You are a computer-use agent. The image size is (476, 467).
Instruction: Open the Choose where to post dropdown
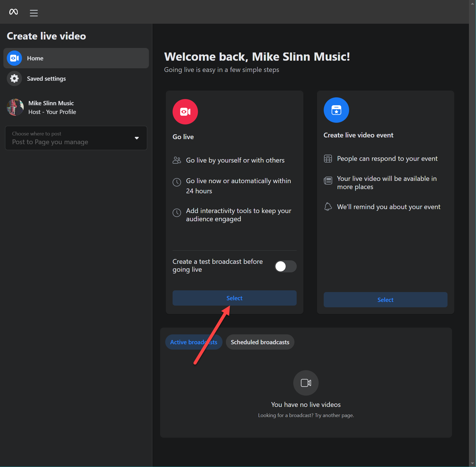(x=76, y=138)
